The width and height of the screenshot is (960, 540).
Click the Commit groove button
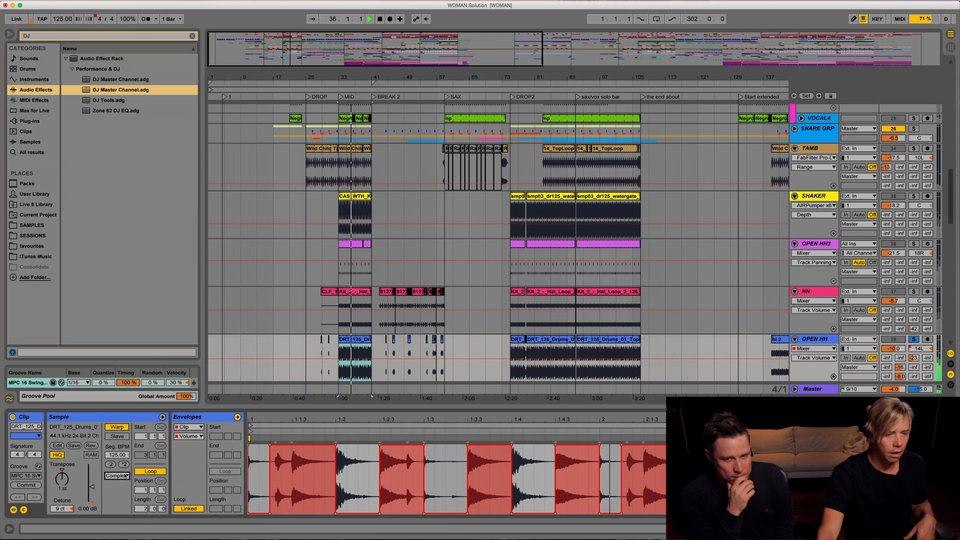tap(25, 485)
